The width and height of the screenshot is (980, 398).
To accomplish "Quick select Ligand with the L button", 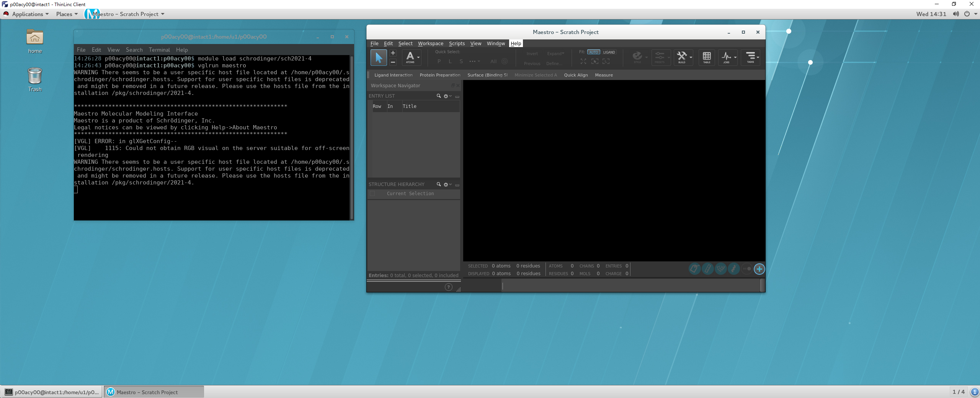I will coord(450,61).
